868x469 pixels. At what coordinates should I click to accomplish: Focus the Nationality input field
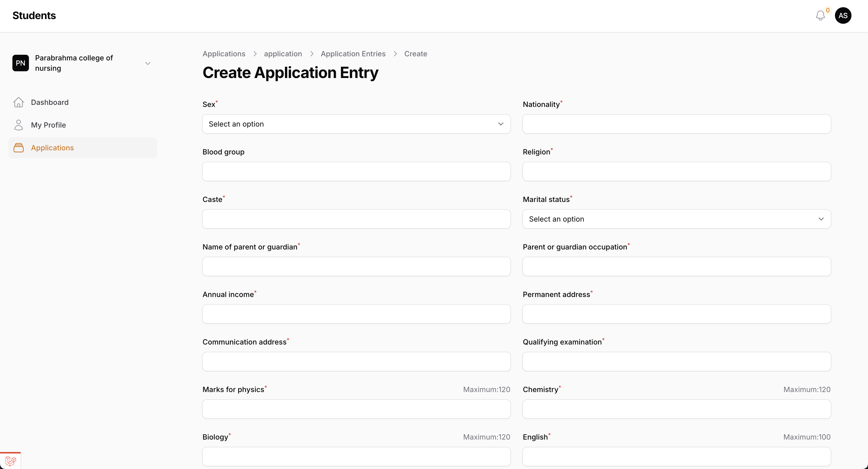(x=676, y=124)
